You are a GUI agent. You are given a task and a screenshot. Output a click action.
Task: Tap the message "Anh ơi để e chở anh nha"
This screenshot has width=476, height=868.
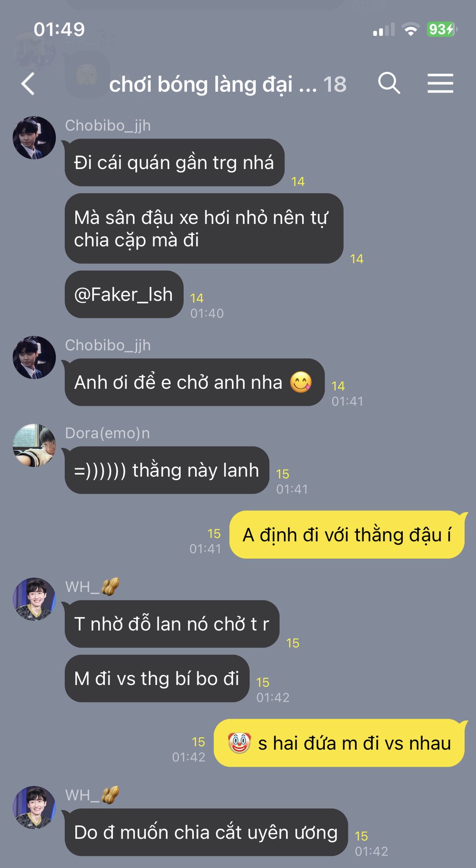point(195,382)
